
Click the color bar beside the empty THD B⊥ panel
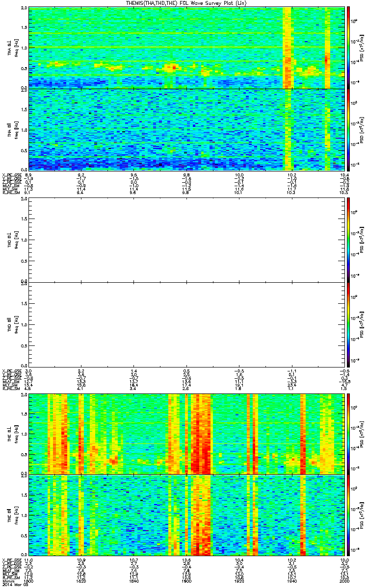tap(348, 240)
